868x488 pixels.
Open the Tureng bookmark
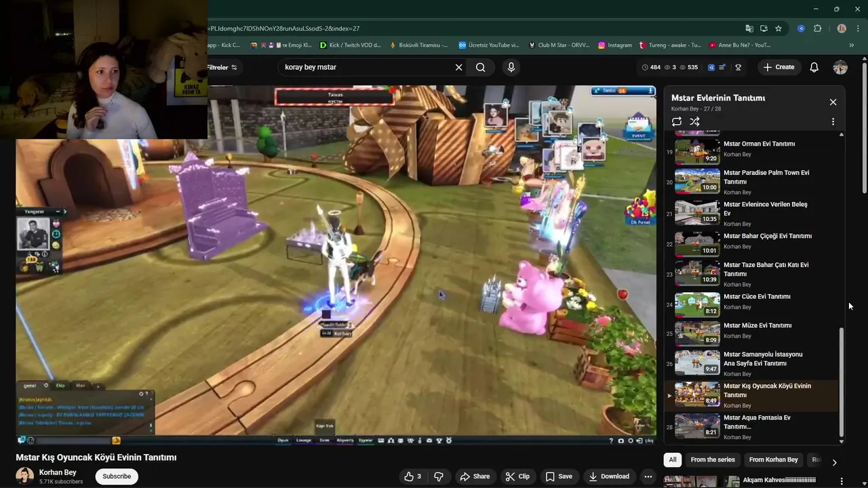[x=670, y=45]
